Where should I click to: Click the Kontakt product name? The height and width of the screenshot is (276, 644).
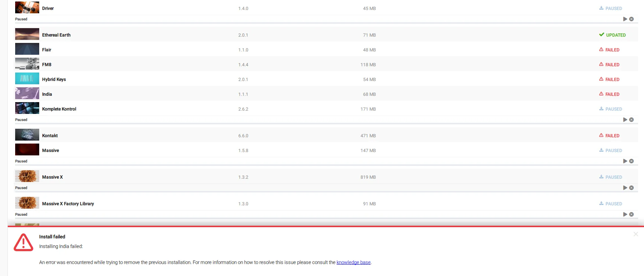tap(50, 135)
